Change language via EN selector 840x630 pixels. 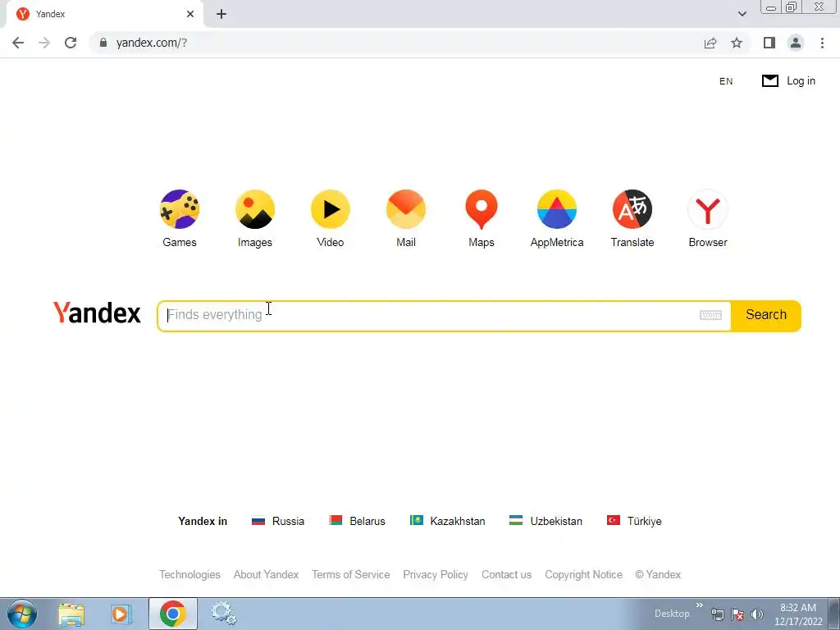click(x=726, y=81)
